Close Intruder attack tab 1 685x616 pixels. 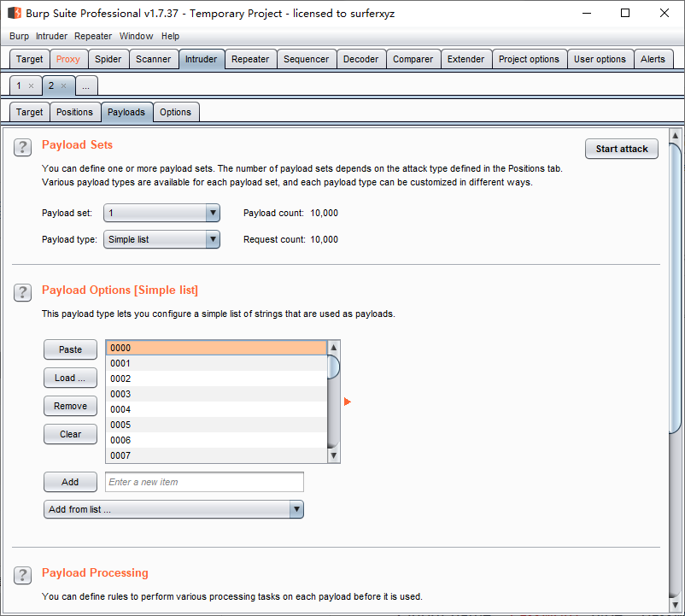point(32,85)
